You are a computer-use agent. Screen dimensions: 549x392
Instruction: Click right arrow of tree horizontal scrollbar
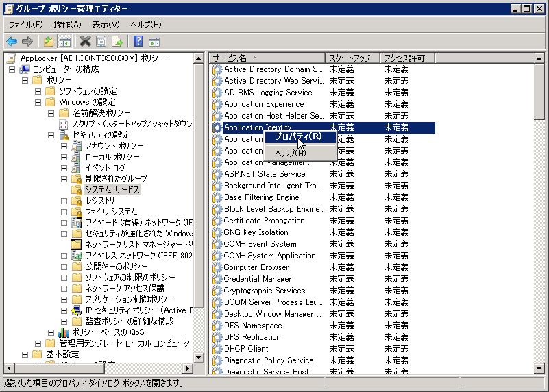click(x=188, y=368)
